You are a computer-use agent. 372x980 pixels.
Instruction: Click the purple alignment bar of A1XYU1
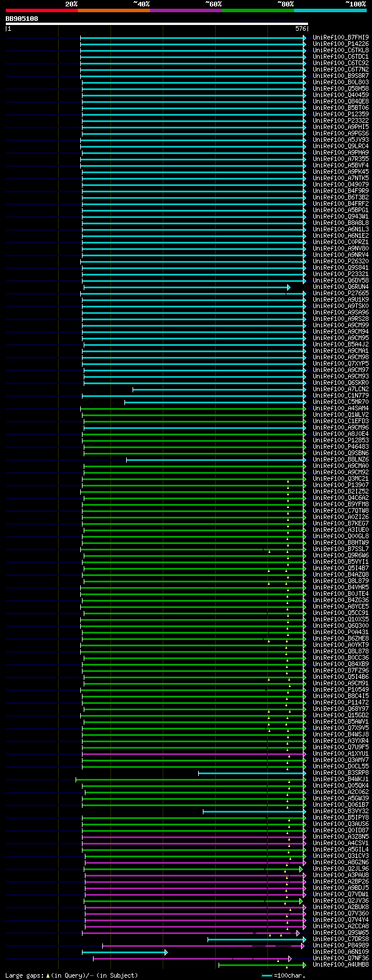point(194,754)
